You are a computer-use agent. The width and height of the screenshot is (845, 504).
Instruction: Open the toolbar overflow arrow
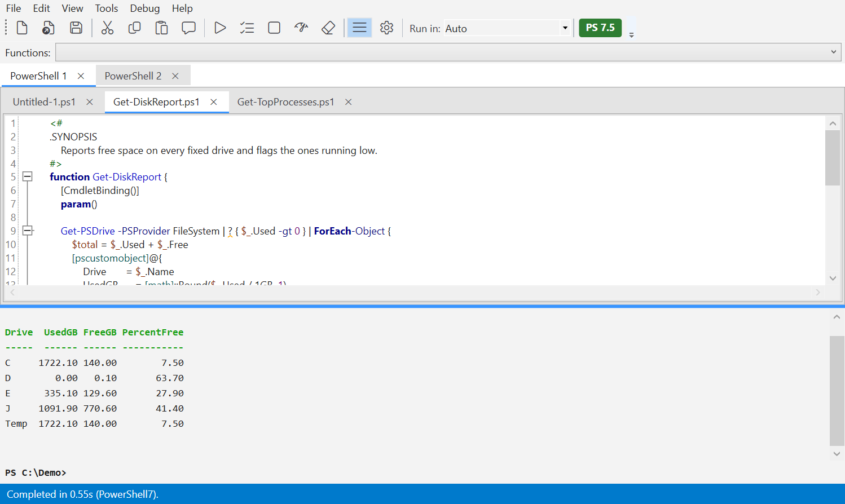(x=632, y=35)
